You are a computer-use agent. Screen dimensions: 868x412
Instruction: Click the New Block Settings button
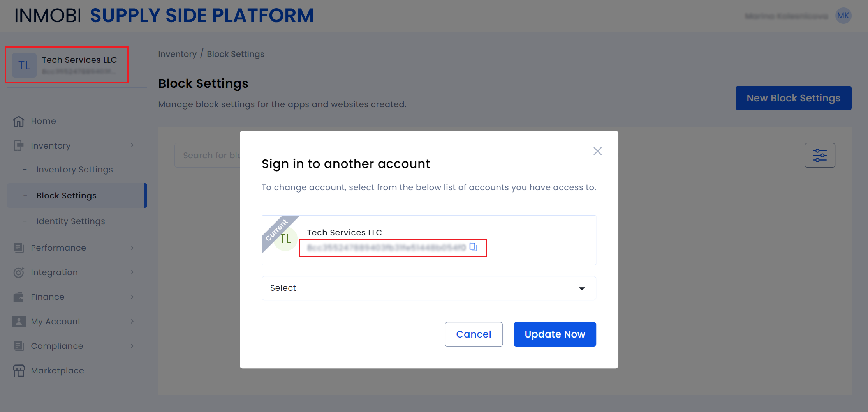793,98
